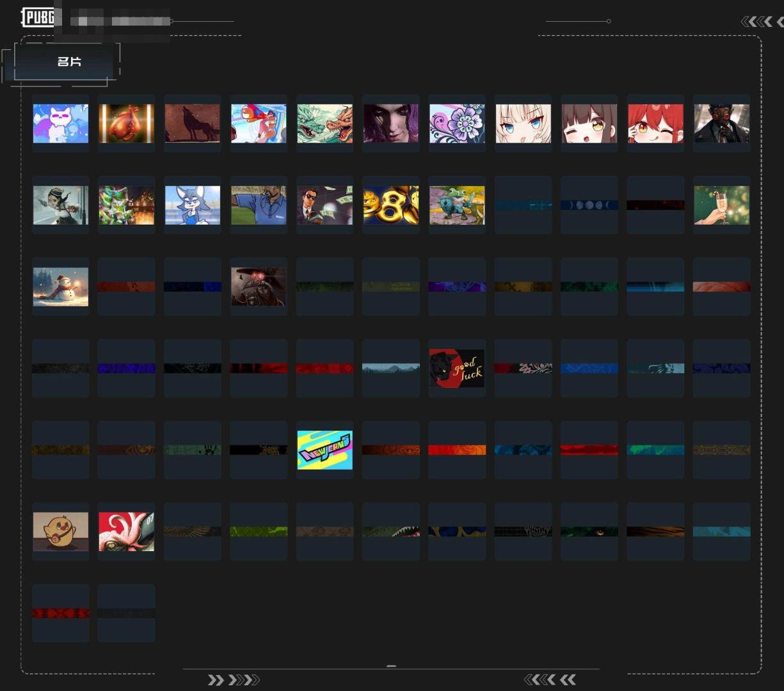The height and width of the screenshot is (691, 784).
Task: Choose the shark teeth banner nameplate
Action: [391, 532]
